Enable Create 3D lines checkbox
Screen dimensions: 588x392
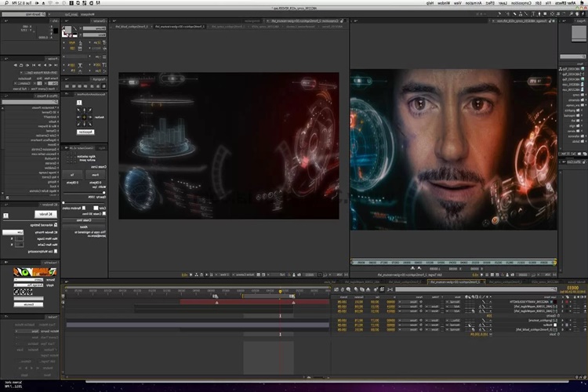point(104,213)
